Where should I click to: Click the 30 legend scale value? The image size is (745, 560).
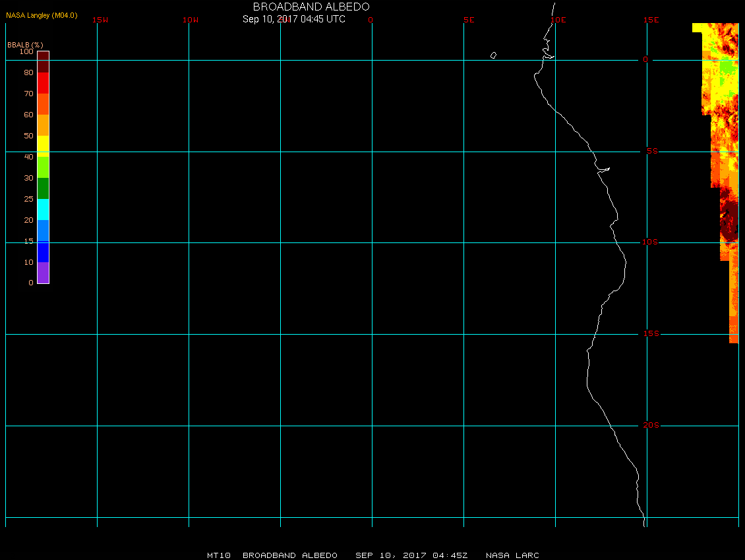29,178
